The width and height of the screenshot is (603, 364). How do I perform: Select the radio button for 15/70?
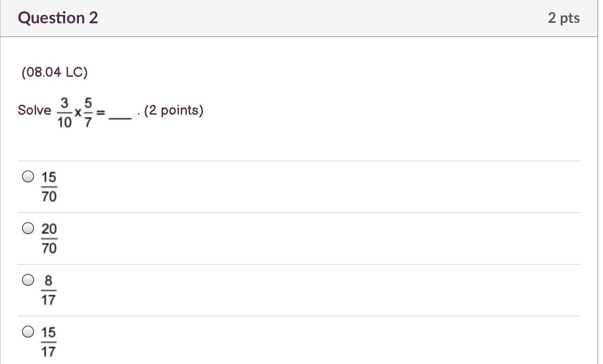(28, 176)
